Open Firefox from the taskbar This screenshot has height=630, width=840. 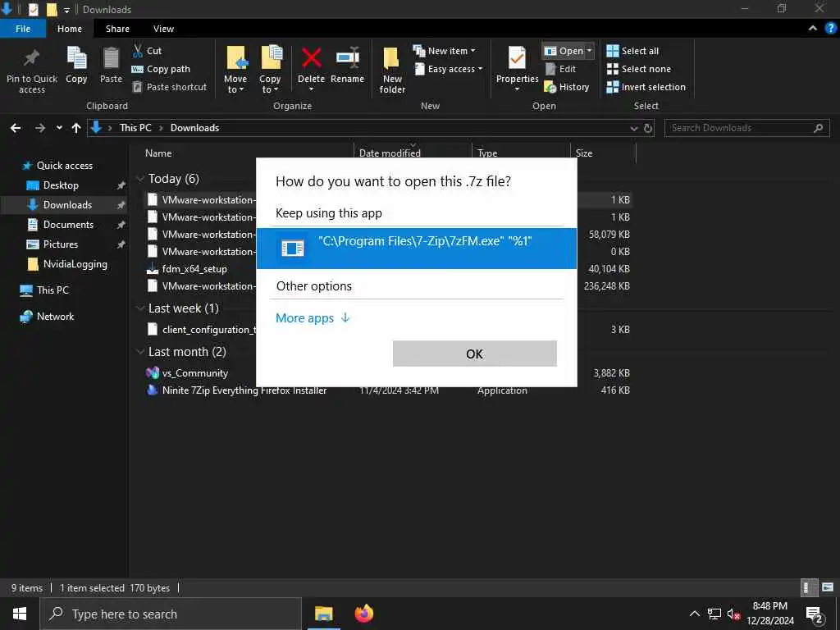(x=364, y=614)
